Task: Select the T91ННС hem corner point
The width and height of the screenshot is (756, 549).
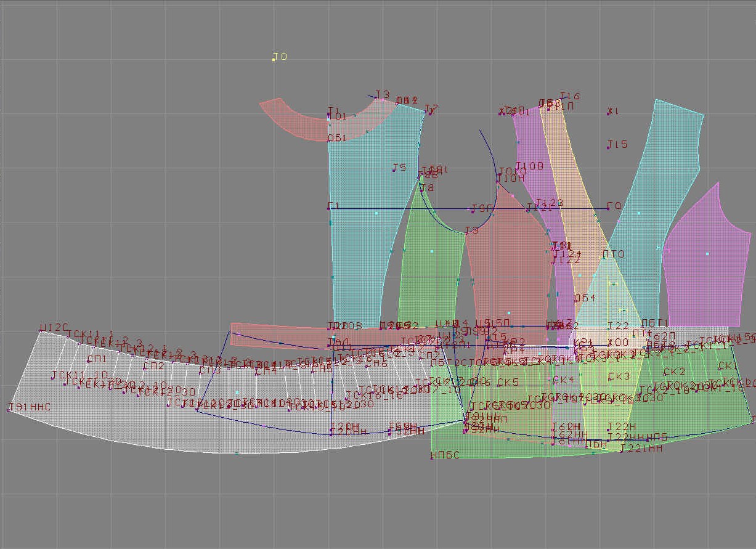Action: pyautogui.click(x=9, y=410)
